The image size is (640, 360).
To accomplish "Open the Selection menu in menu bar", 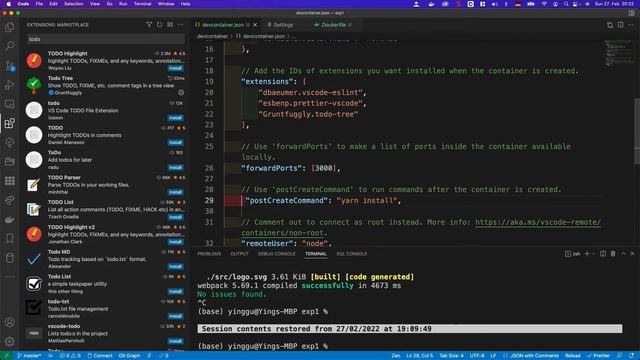I will (x=73, y=4).
